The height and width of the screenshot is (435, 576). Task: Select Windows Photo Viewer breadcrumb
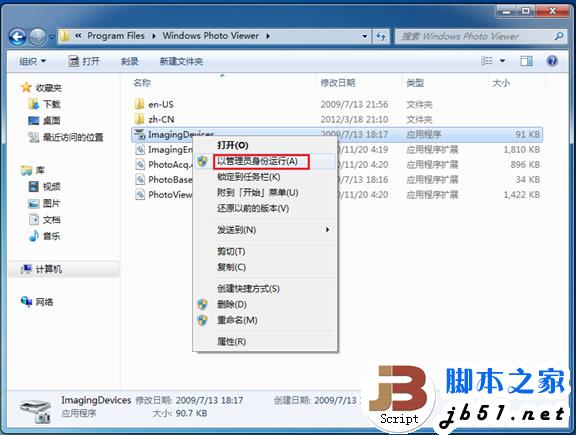click(x=211, y=36)
